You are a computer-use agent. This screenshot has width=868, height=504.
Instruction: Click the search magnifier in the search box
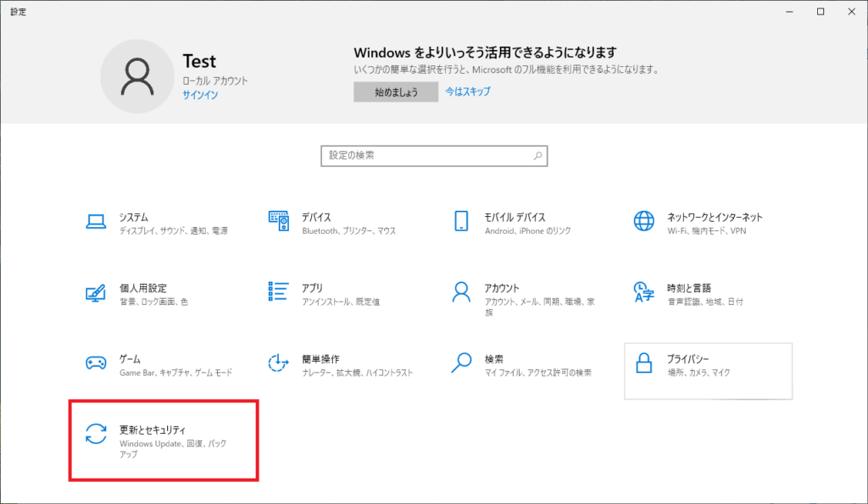coord(537,156)
